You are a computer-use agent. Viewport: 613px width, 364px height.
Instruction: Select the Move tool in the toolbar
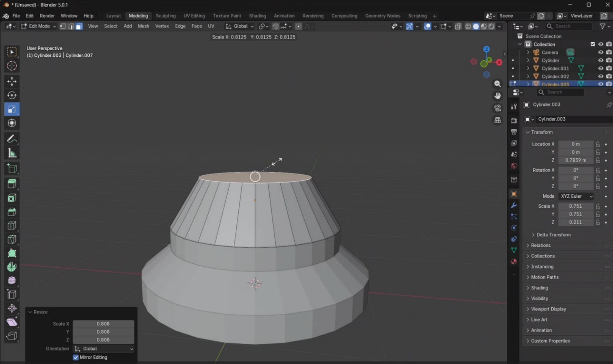[12, 81]
